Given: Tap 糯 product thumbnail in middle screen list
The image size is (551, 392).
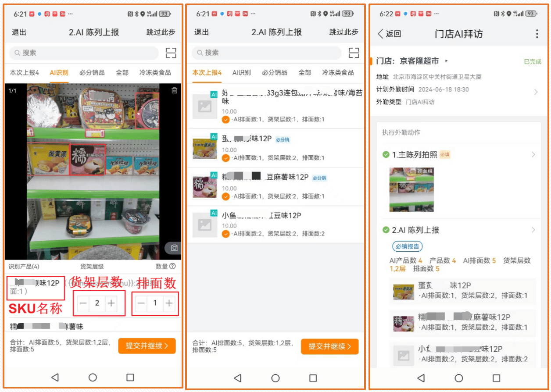Looking at the screenshot, I should 205,186.
